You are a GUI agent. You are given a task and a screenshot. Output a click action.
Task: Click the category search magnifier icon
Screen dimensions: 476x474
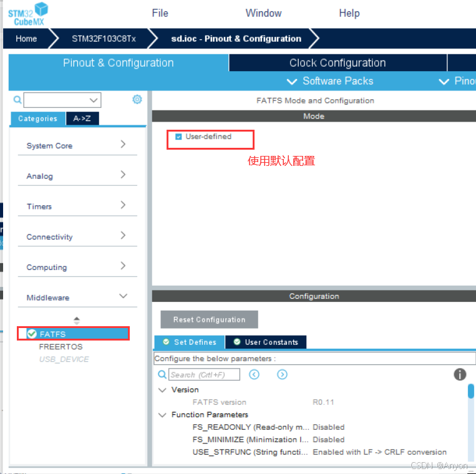tap(17, 100)
